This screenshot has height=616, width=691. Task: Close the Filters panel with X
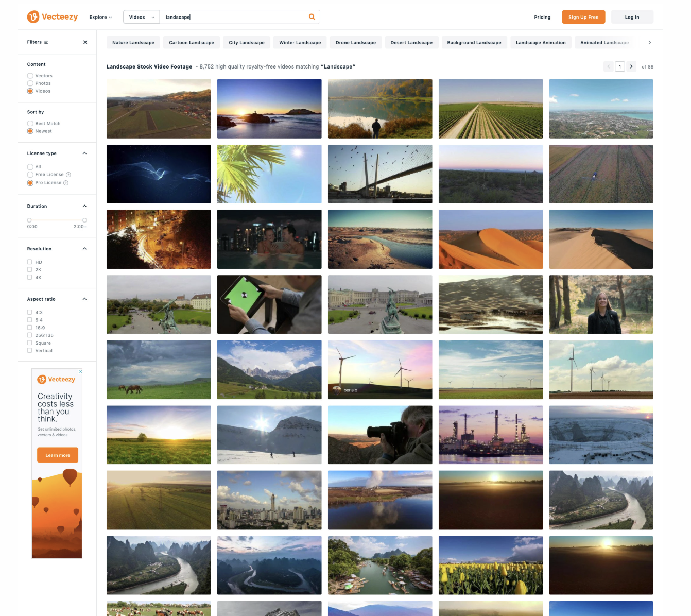click(85, 42)
